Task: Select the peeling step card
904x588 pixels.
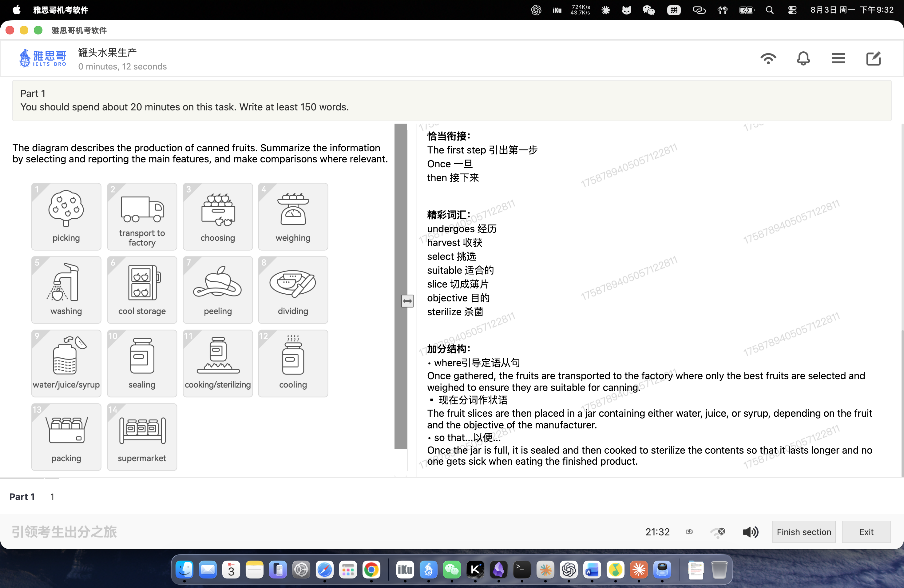Action: pos(218,290)
